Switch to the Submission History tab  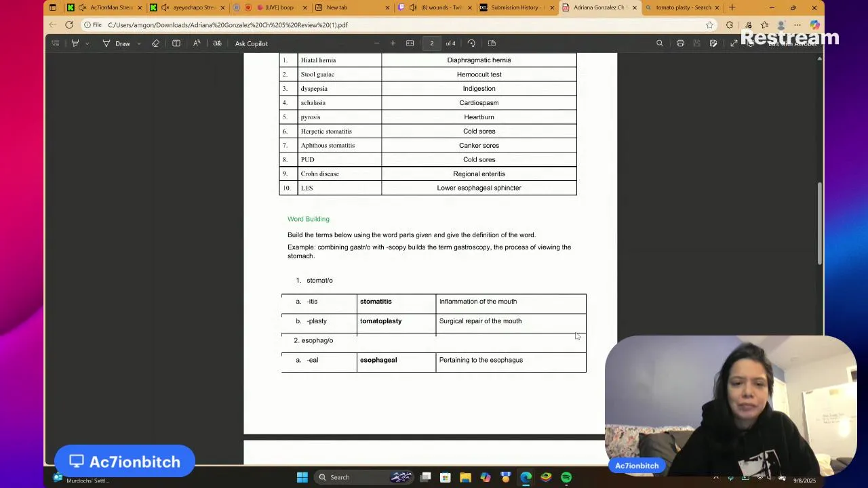pyautogui.click(x=515, y=7)
